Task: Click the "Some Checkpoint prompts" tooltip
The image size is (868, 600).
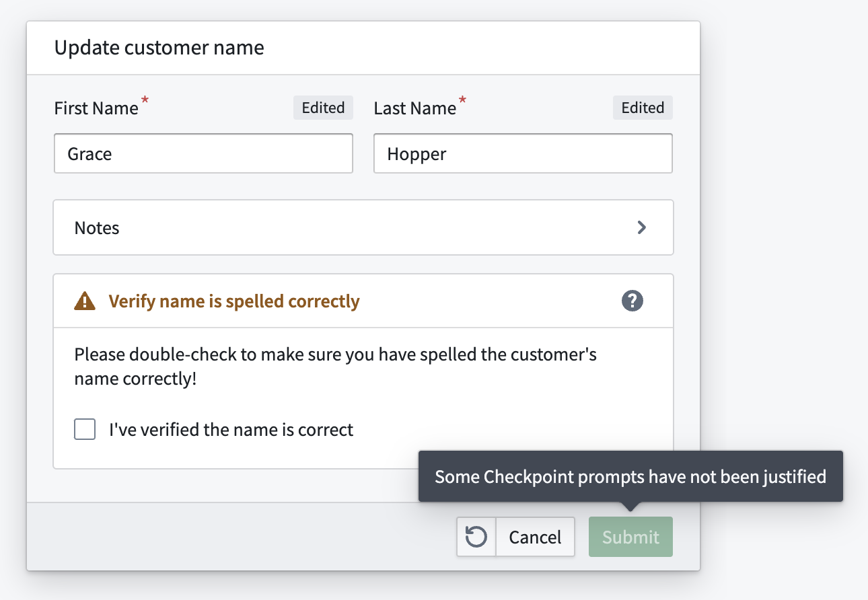Action: click(630, 476)
